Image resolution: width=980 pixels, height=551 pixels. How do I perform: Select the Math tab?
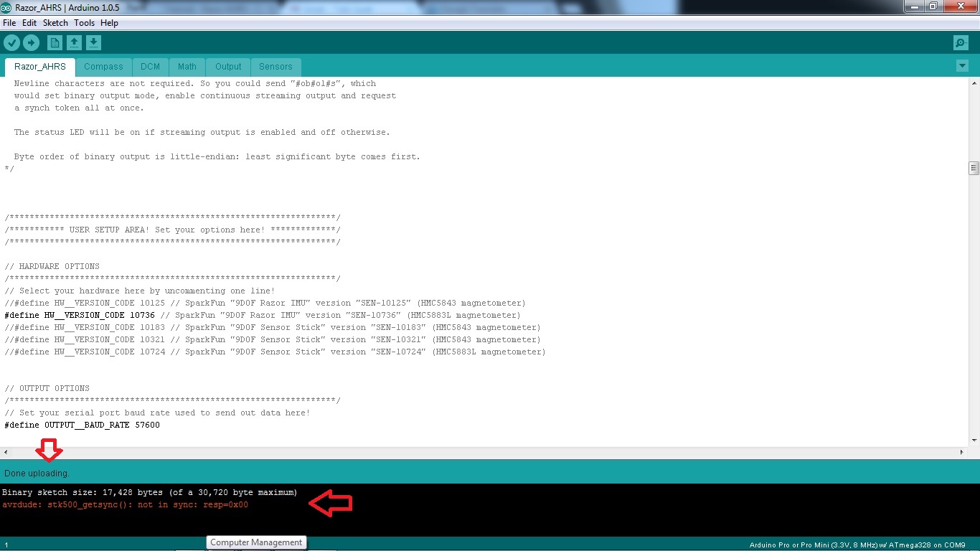click(187, 67)
